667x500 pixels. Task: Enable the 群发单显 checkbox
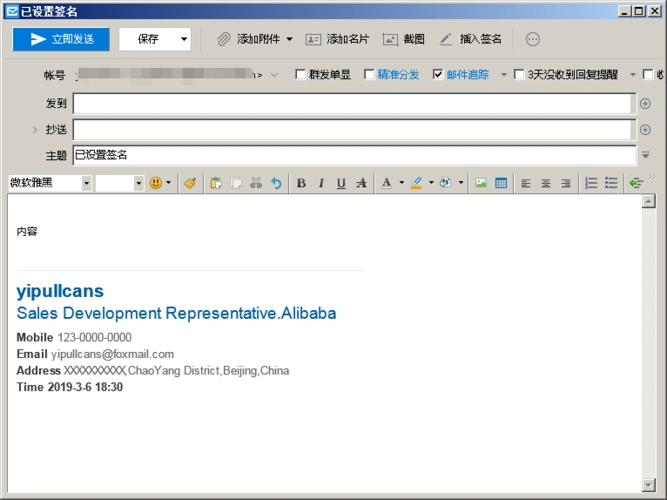pyautogui.click(x=301, y=74)
